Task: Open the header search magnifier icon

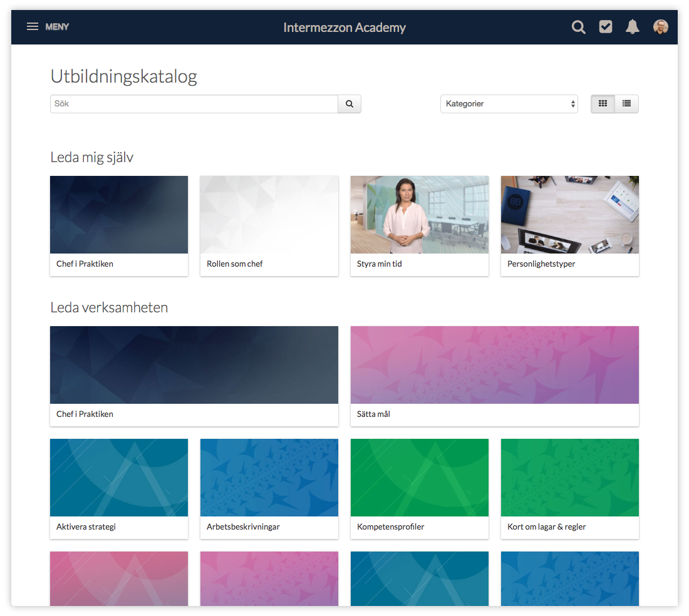Action: [x=578, y=27]
